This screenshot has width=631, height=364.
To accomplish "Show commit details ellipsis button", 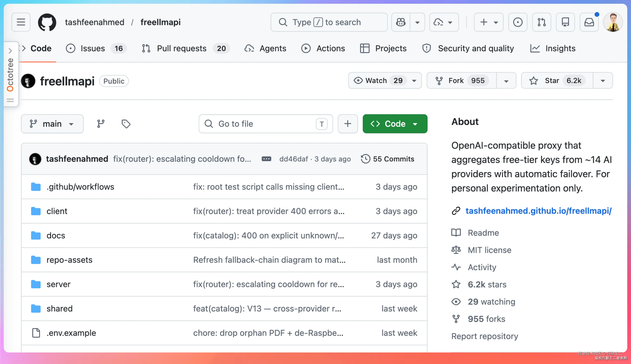I will [x=266, y=159].
